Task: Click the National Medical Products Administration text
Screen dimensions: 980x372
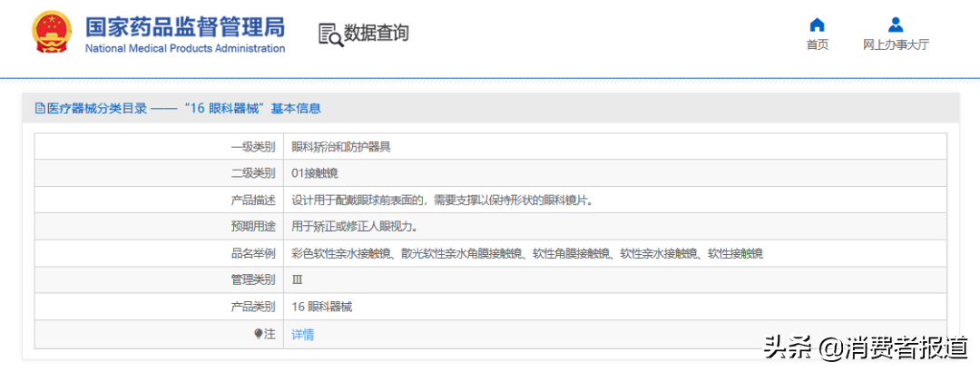Action: coord(184,49)
